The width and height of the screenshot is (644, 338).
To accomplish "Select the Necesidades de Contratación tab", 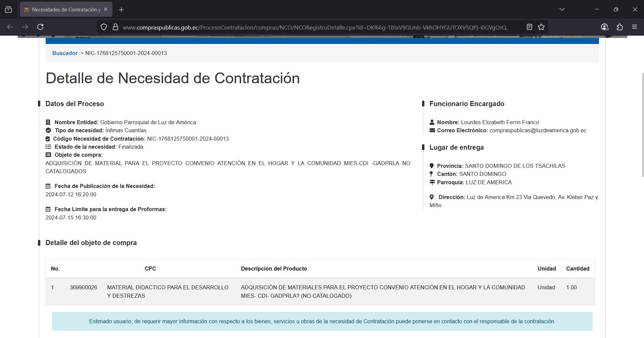I will click(66, 9).
